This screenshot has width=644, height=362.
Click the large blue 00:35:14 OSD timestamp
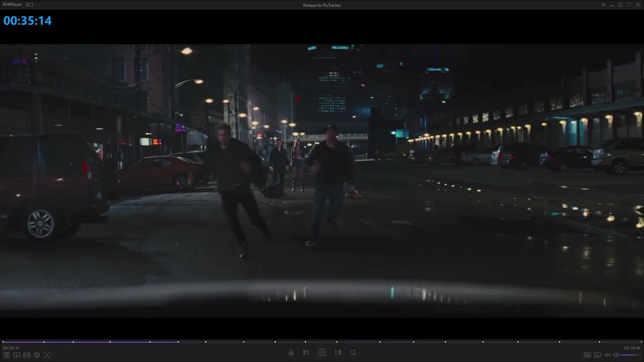click(28, 21)
